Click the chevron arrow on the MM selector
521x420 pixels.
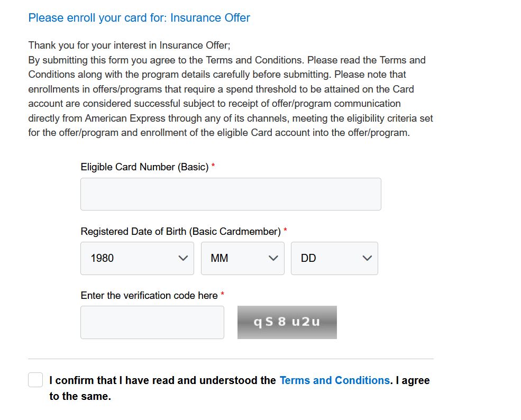point(273,258)
